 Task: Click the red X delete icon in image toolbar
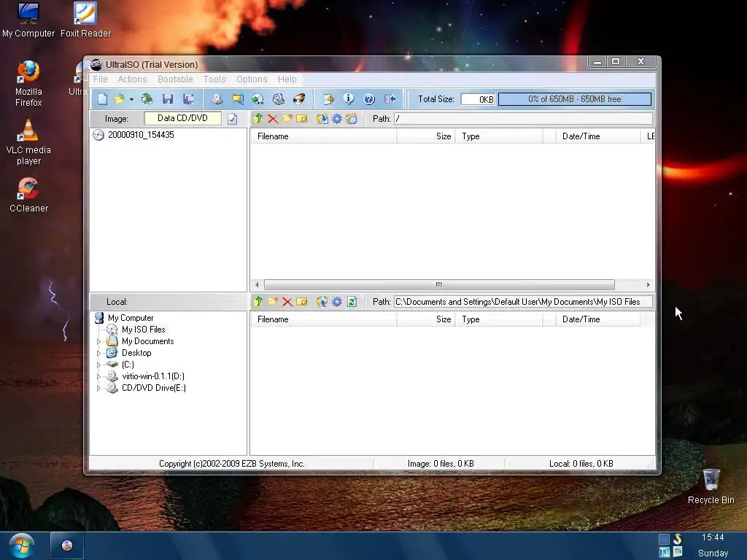pyautogui.click(x=273, y=119)
